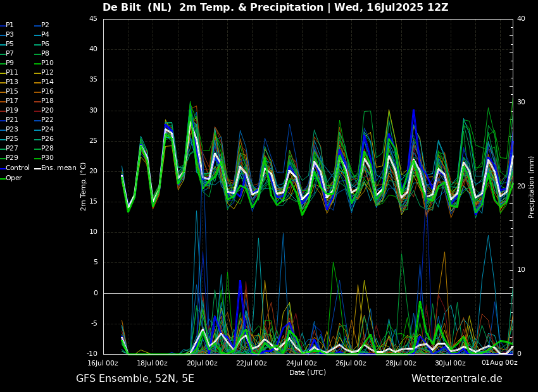Click the -10 temperature axis value

(x=92, y=353)
